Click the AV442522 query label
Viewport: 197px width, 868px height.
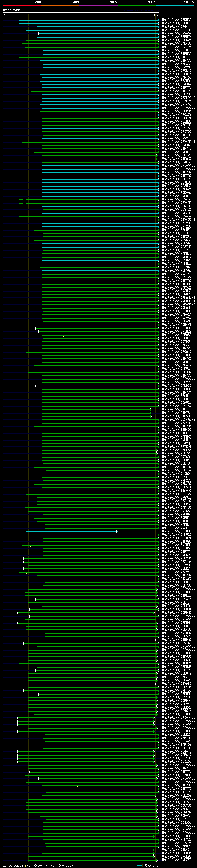(x=11, y=10)
